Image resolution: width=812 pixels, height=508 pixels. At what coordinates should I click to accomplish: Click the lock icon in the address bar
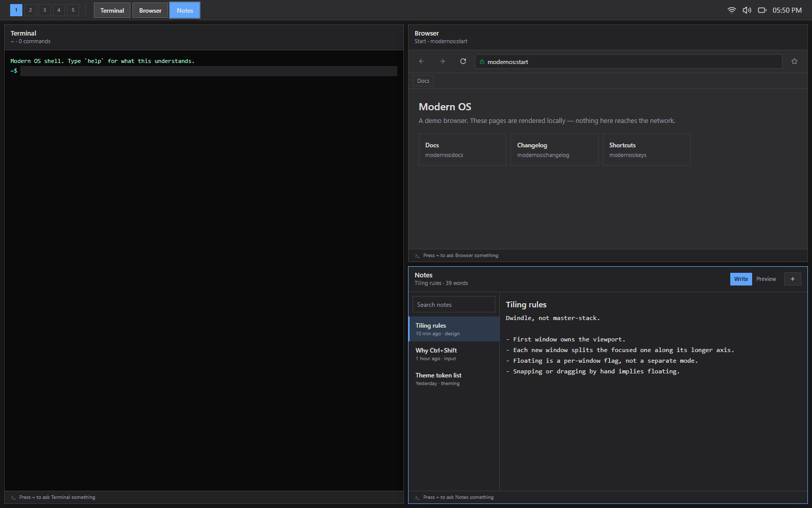482,62
